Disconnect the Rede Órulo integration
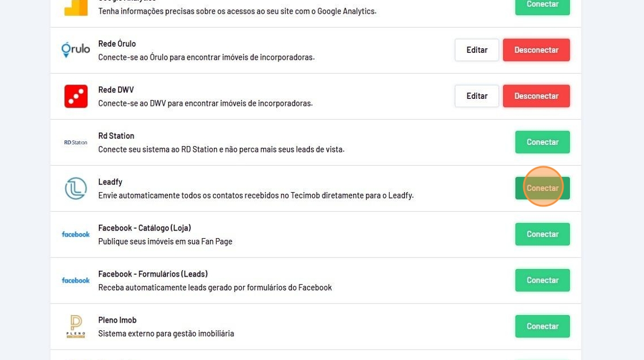The width and height of the screenshot is (644, 360). [x=536, y=50]
